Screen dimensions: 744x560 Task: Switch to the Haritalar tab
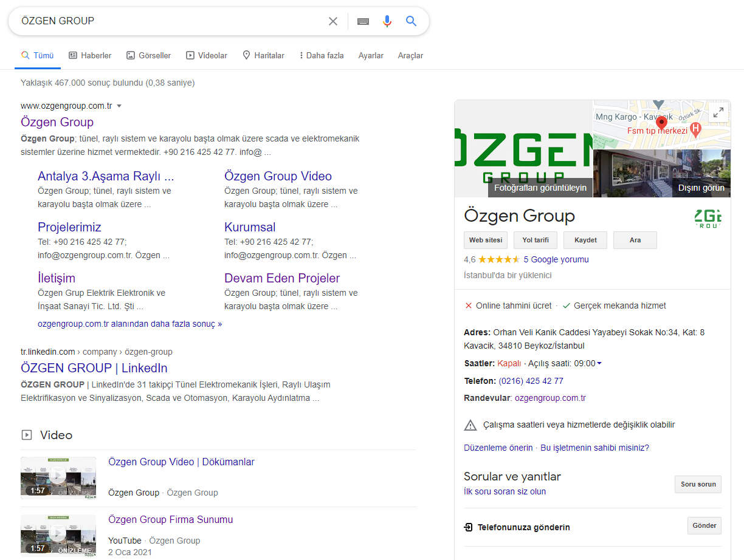[263, 55]
